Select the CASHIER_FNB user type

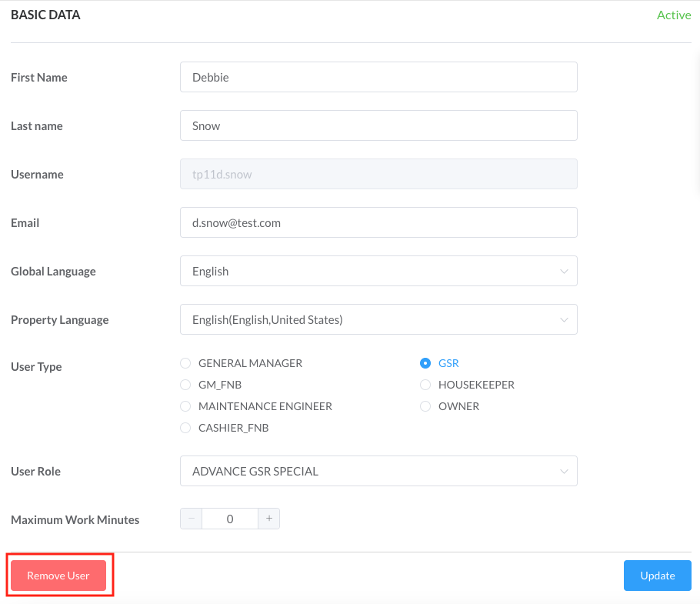(x=185, y=428)
